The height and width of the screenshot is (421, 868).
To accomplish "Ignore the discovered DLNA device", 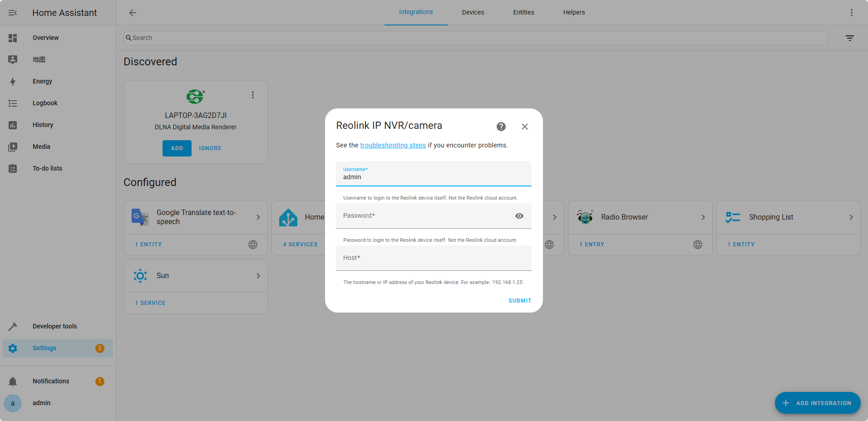I will (210, 148).
